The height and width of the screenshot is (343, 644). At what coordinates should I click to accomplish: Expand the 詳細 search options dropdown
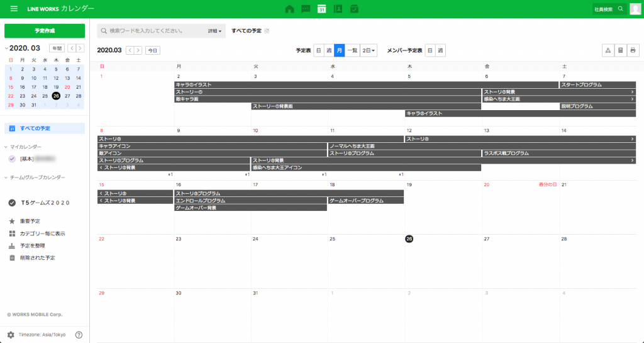click(x=214, y=31)
